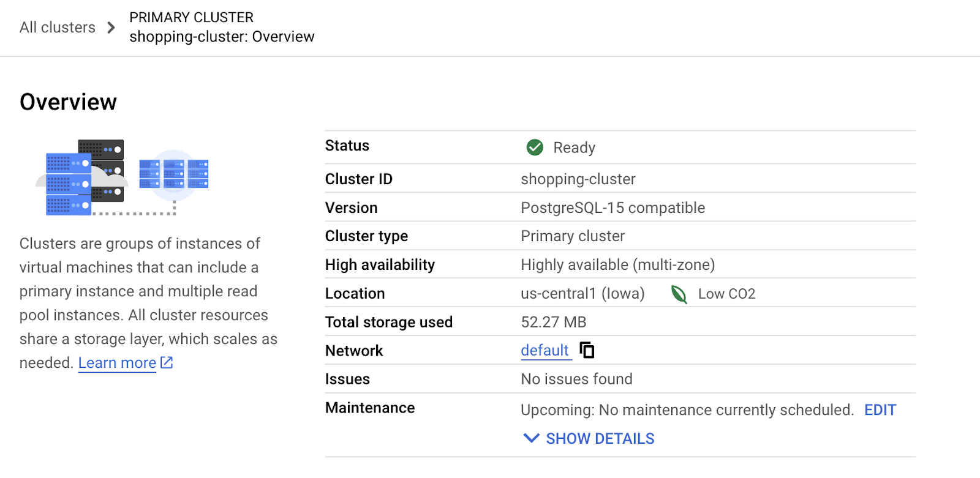Navigate to All clusters via the breadcrumb
Image resolution: width=980 pixels, height=478 pixels.
tap(57, 27)
